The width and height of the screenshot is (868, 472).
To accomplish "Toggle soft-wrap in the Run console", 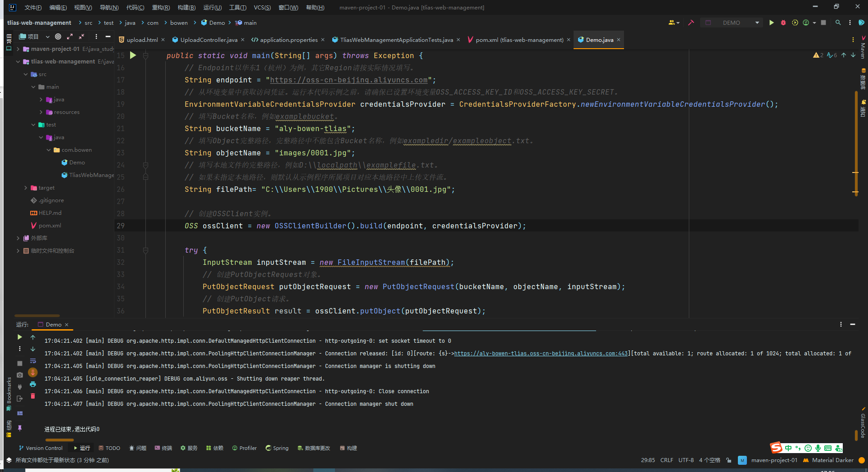I will (33, 361).
